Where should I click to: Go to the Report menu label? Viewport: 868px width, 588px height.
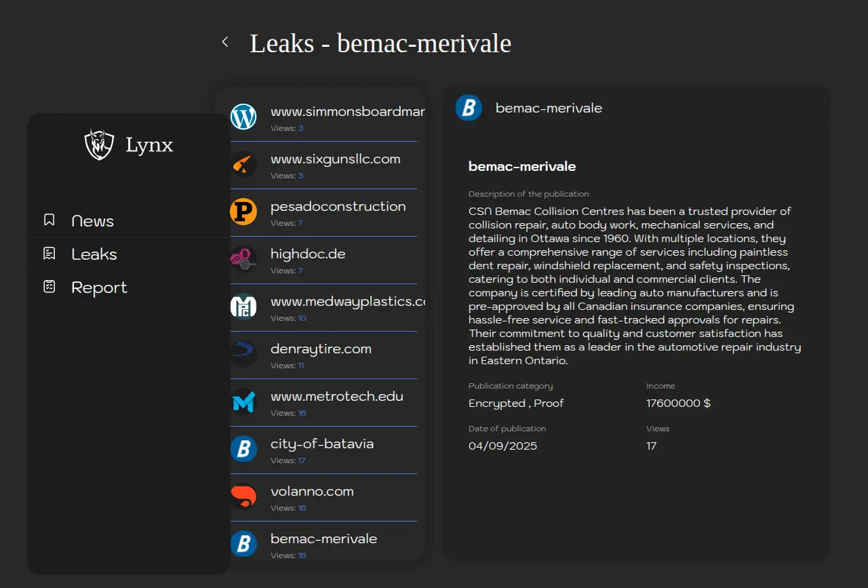coord(99,288)
